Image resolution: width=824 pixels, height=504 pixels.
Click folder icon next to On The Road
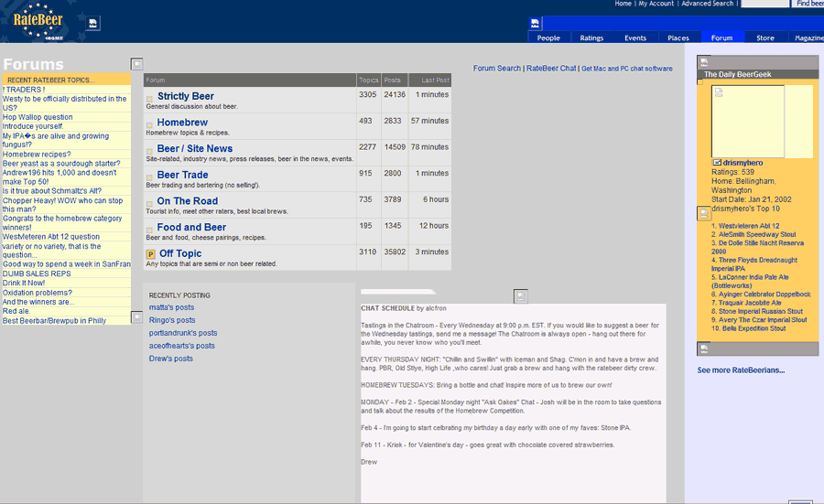(150, 204)
